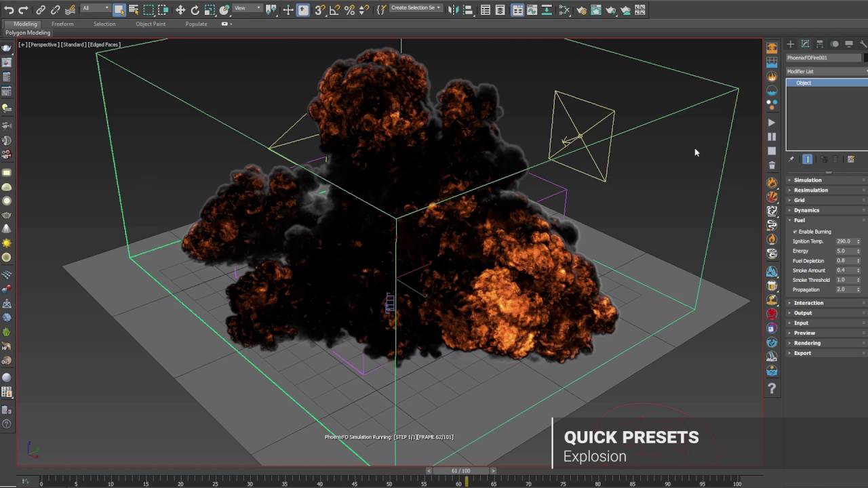Open the Create tab plus icon
This screenshot has width=868, height=488.
click(790, 44)
